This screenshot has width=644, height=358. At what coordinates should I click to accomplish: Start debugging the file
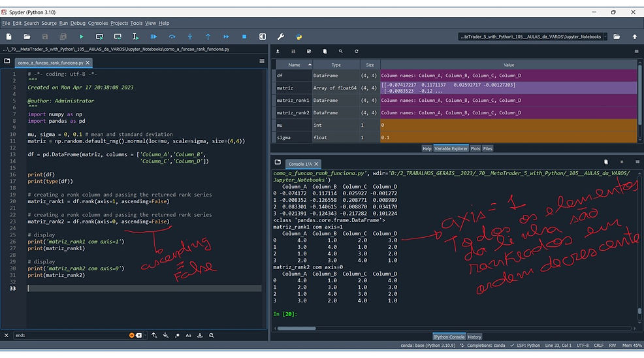point(153,37)
